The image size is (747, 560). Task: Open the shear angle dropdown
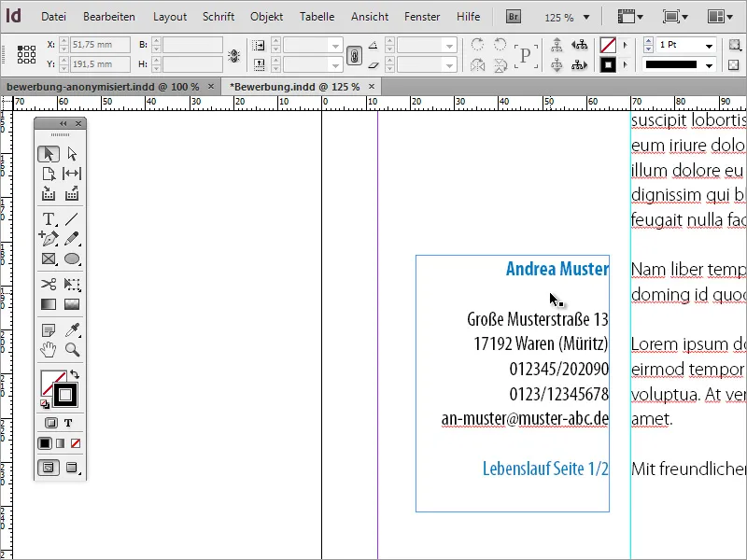tap(449, 65)
